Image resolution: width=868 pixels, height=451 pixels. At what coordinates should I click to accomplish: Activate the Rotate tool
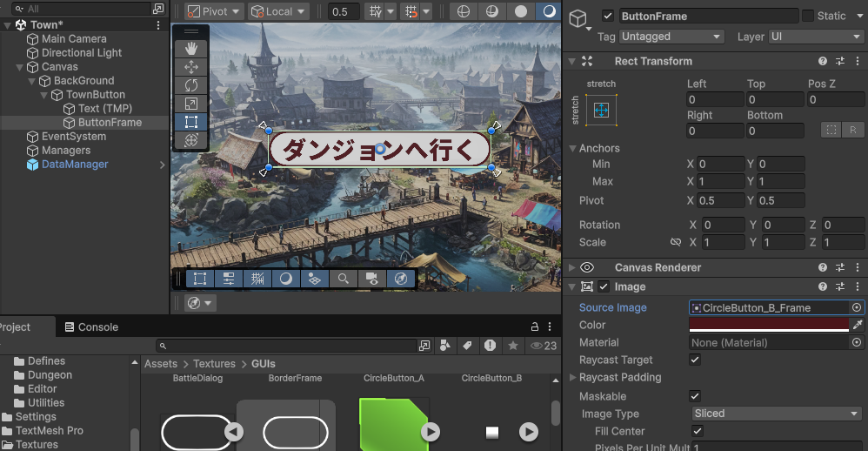(190, 85)
